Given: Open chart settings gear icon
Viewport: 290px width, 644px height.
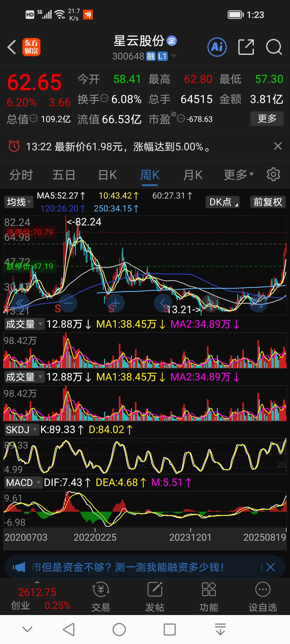Looking at the screenshot, I should tap(273, 174).
